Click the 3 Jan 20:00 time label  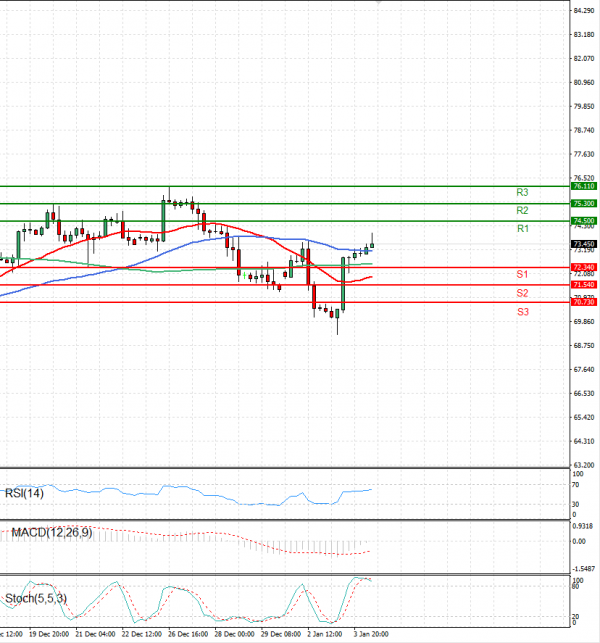click(x=371, y=634)
